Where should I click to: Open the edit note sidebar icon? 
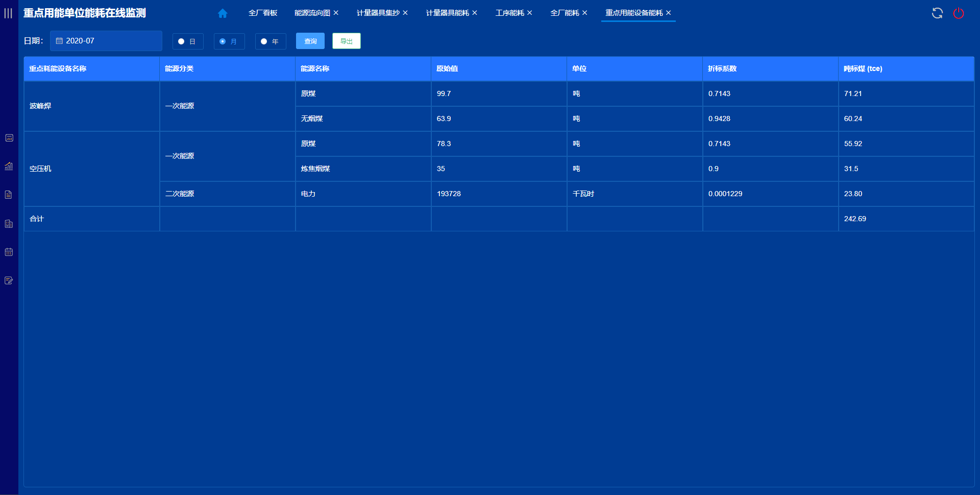point(9,280)
